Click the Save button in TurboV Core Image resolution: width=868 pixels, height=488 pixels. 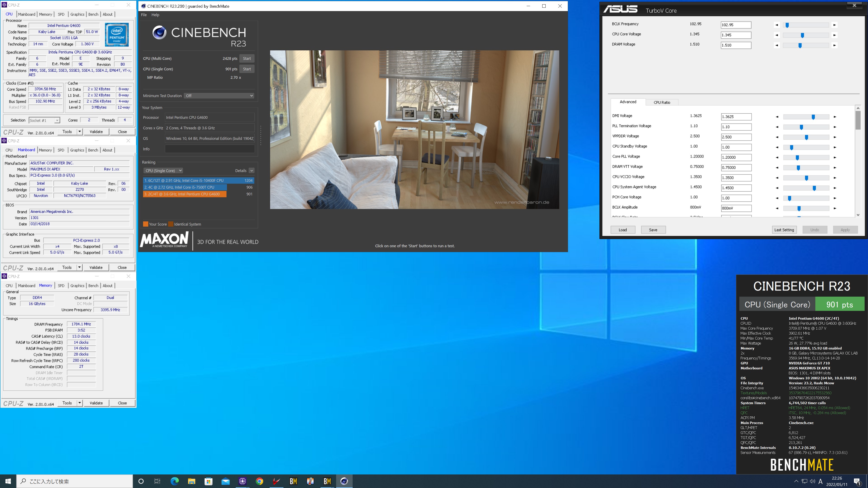(x=653, y=230)
